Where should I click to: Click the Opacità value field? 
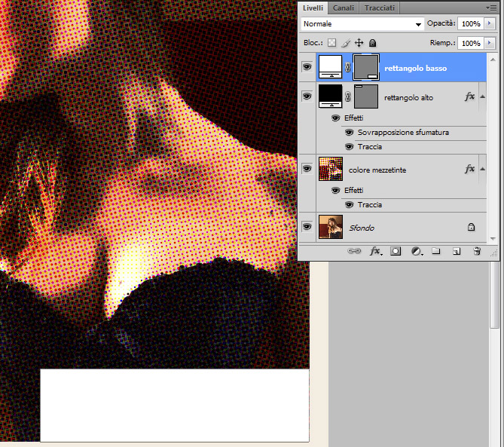(x=471, y=24)
